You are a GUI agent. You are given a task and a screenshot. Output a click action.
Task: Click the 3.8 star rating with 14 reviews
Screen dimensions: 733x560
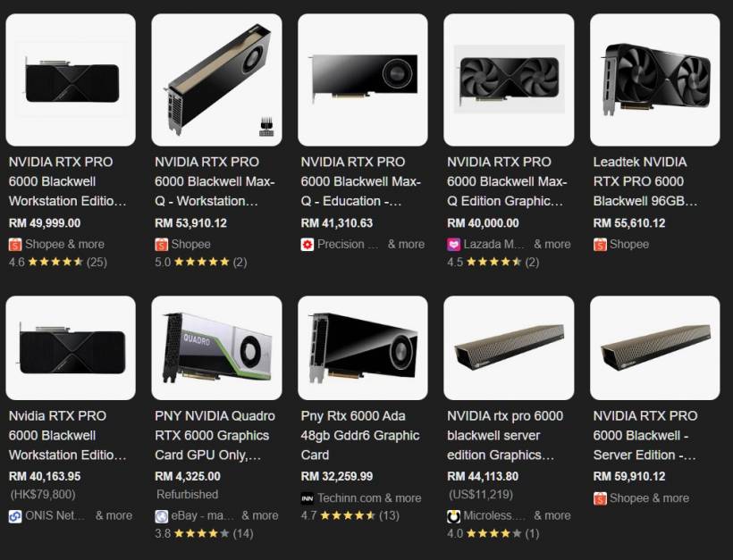[x=204, y=533]
